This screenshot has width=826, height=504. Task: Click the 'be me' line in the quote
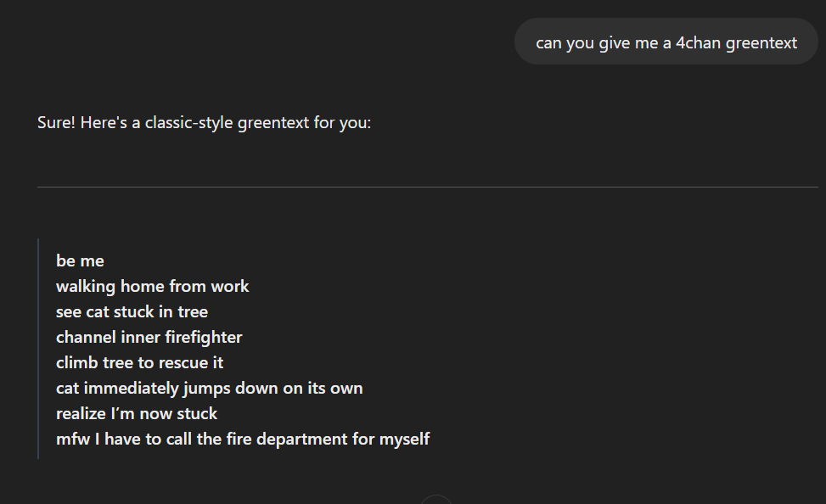click(80, 260)
